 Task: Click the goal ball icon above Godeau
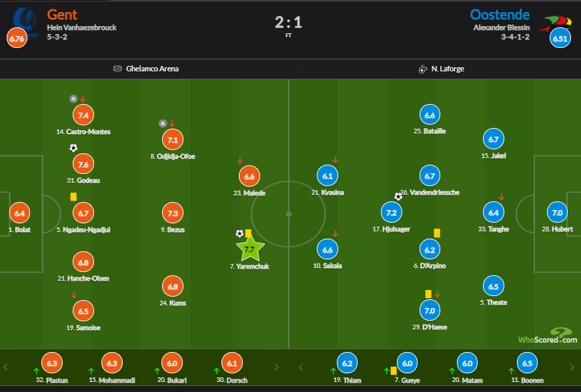73,148
